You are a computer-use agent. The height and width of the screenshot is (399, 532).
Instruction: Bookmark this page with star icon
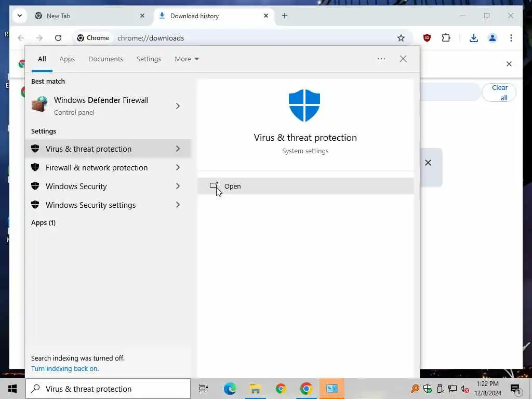coord(401,38)
